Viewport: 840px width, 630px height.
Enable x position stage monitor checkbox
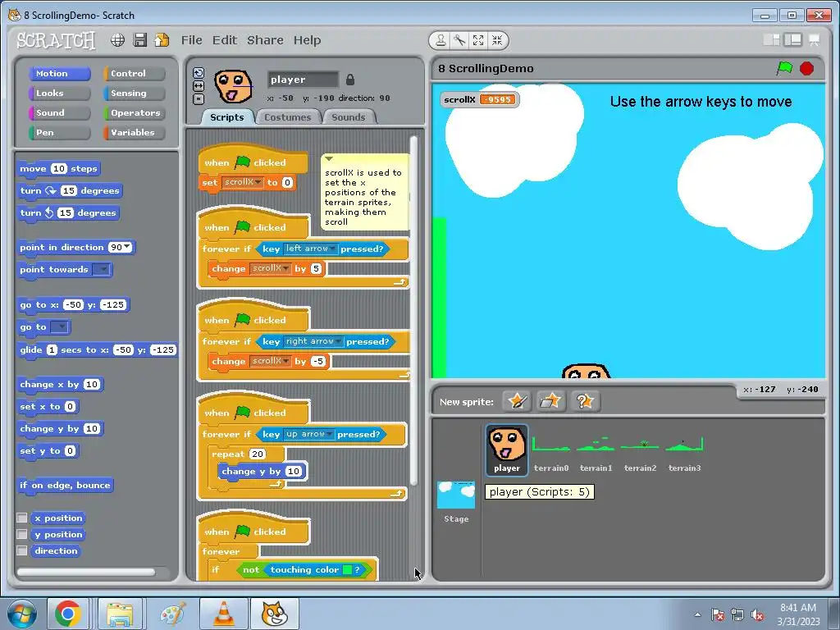click(x=22, y=518)
